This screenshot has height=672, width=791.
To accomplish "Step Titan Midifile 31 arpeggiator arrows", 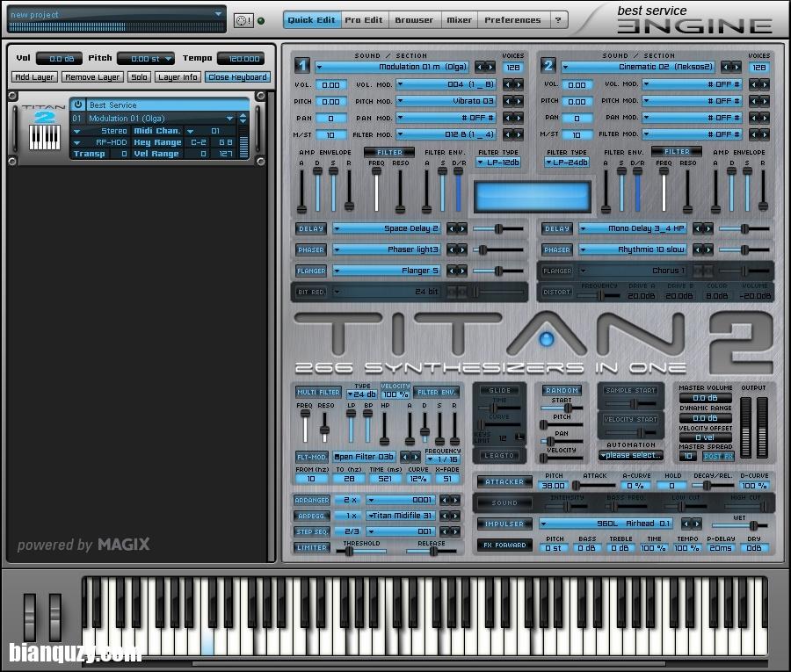I will pos(449,517).
